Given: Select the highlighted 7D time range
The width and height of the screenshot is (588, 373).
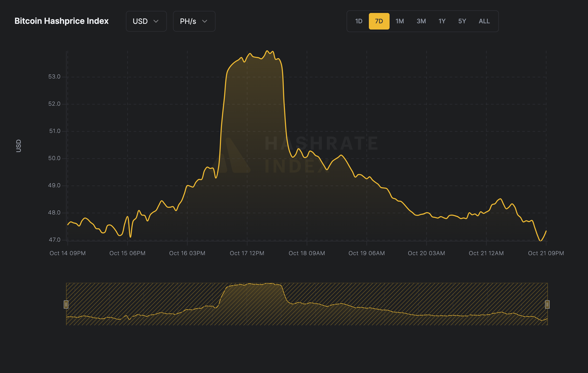Looking at the screenshot, I should click(x=379, y=21).
